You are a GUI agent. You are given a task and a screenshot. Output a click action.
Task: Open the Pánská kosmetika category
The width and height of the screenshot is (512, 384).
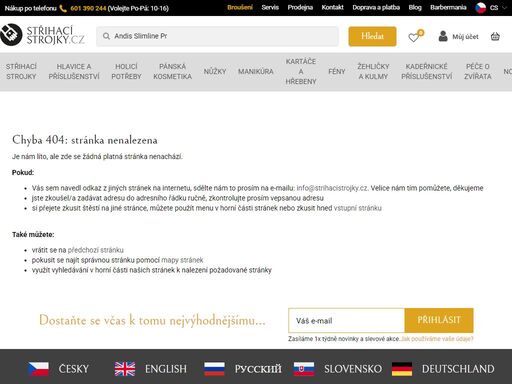172,71
